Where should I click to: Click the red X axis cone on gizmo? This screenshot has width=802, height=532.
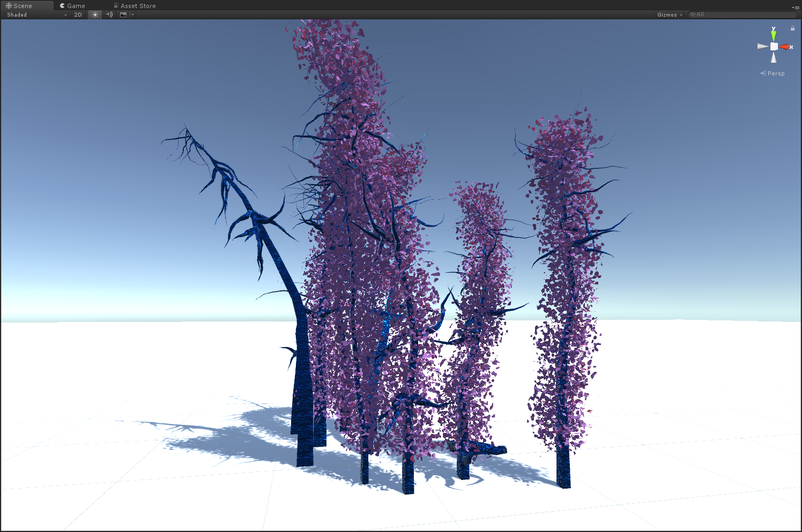[785, 47]
